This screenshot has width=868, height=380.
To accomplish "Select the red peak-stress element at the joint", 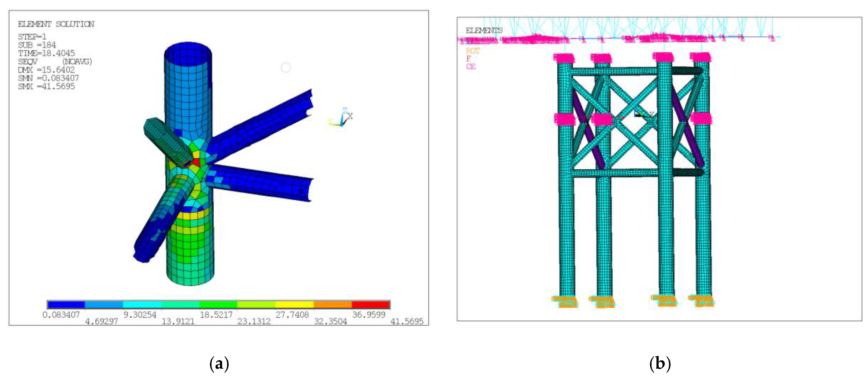I will [x=196, y=163].
